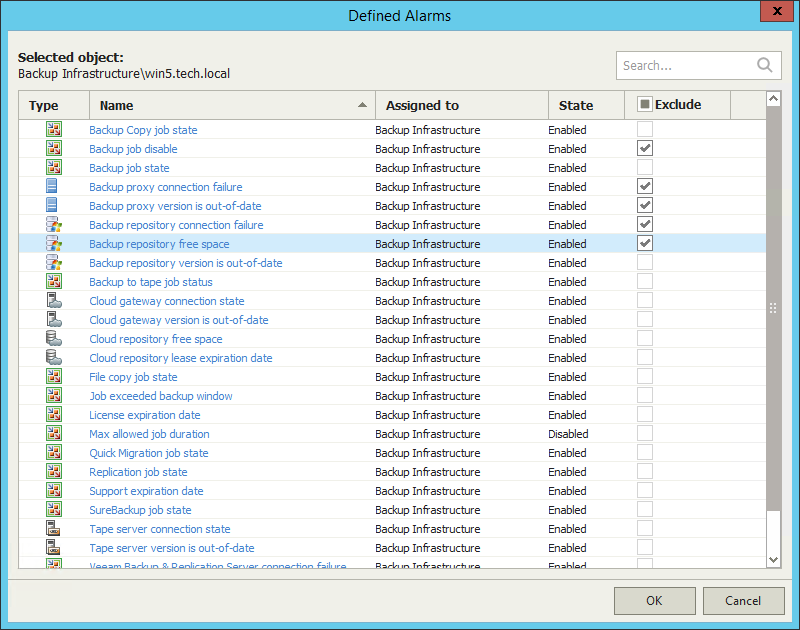The image size is (800, 630).
Task: Uncheck Exclude for Backup proxy version is out-of-date
Action: [645, 205]
